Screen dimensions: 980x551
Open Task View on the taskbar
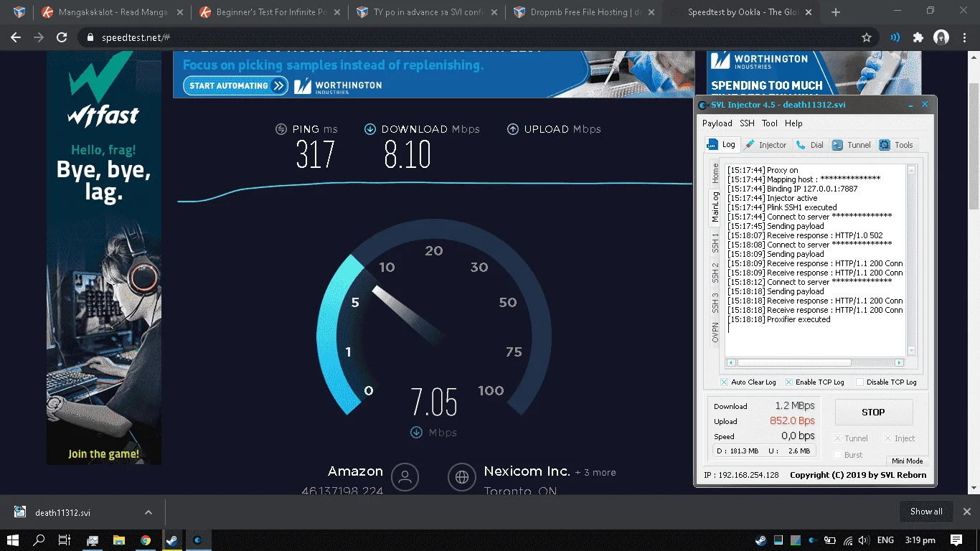pos(65,540)
